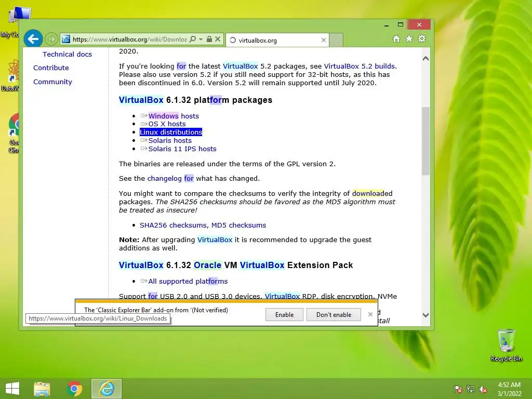Follow the VirtualBox 5.2 builds link

pyautogui.click(x=360, y=66)
